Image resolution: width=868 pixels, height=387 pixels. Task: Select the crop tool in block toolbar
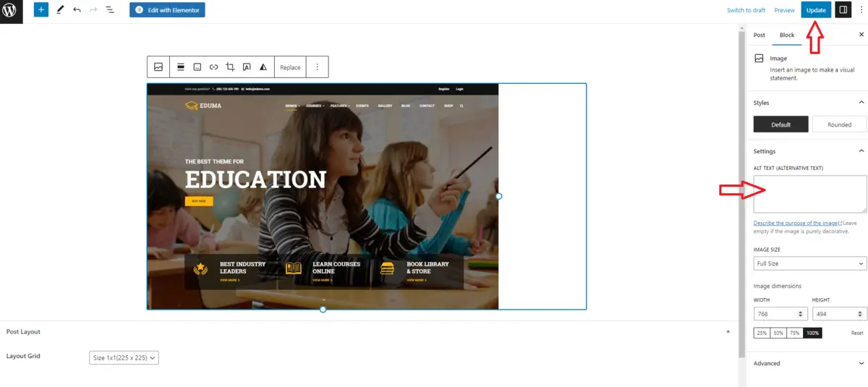coord(230,67)
